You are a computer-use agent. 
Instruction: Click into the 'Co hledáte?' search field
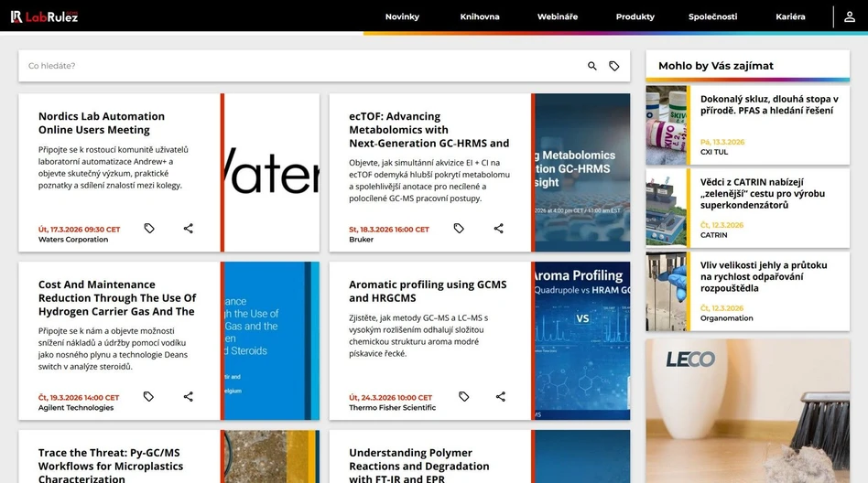[302, 66]
